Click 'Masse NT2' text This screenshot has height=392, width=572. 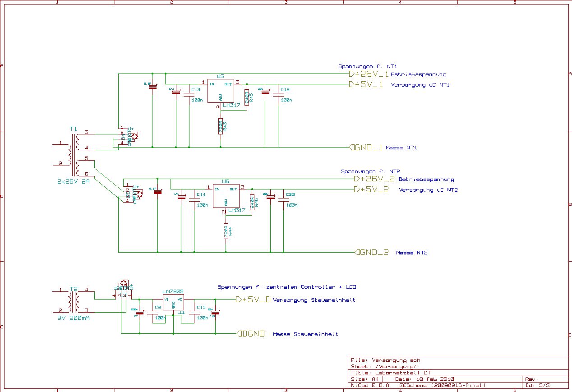411,253
